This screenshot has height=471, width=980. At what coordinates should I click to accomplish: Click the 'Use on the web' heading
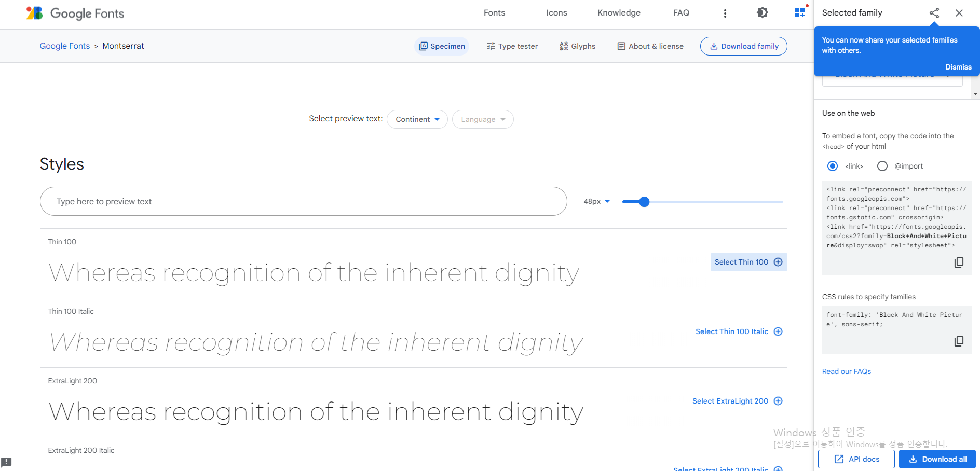[848, 113]
